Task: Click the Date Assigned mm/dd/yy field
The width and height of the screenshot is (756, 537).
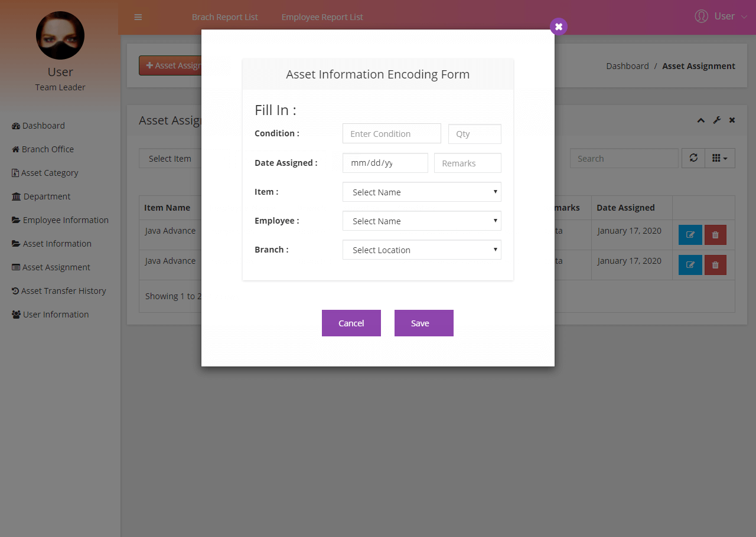Action: pyautogui.click(x=385, y=163)
